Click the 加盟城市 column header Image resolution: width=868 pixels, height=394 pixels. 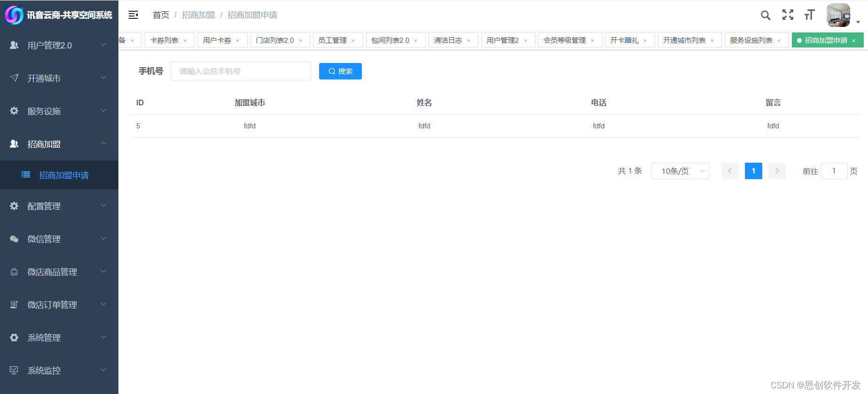[250, 102]
